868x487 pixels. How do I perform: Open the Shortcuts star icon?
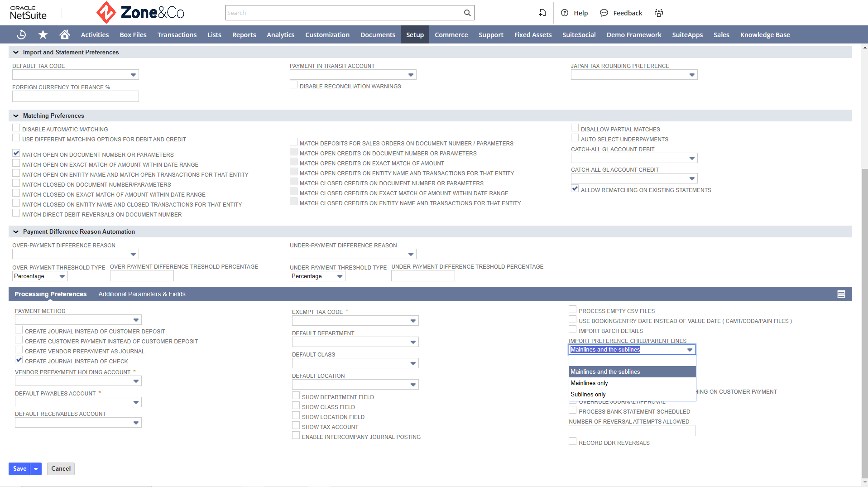[x=43, y=35]
